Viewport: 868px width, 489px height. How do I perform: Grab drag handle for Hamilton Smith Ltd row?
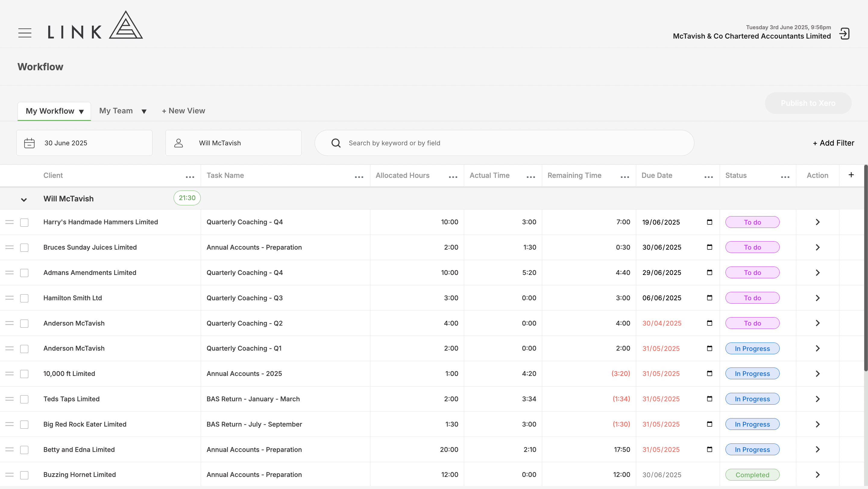(x=9, y=298)
